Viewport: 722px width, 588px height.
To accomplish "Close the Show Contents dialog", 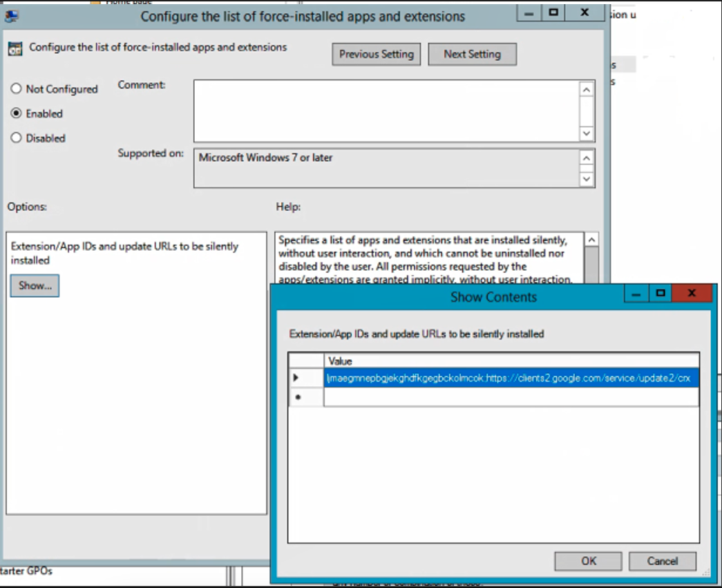I will pos(694,294).
